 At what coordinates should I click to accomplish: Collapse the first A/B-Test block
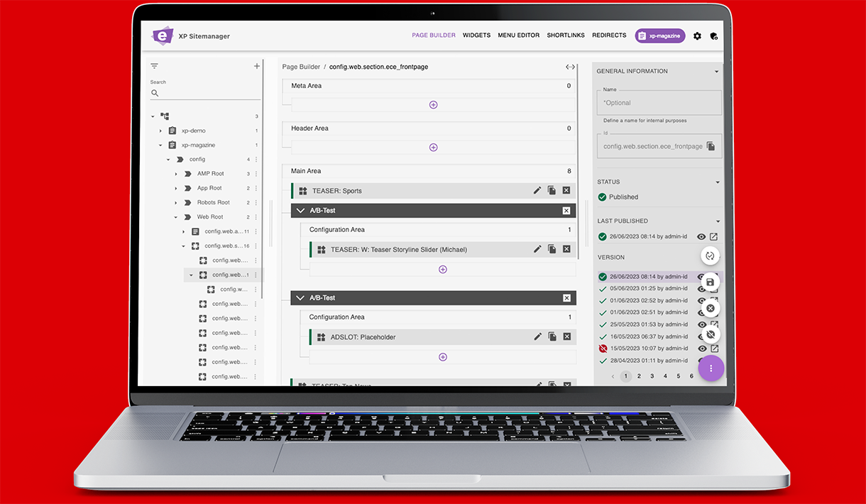click(300, 211)
